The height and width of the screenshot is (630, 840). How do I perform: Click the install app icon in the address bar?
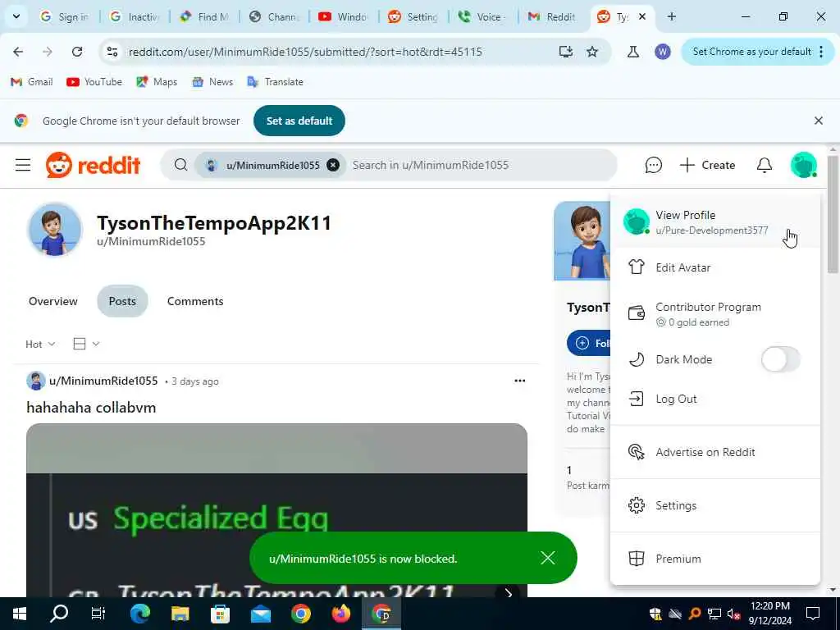coord(566,52)
